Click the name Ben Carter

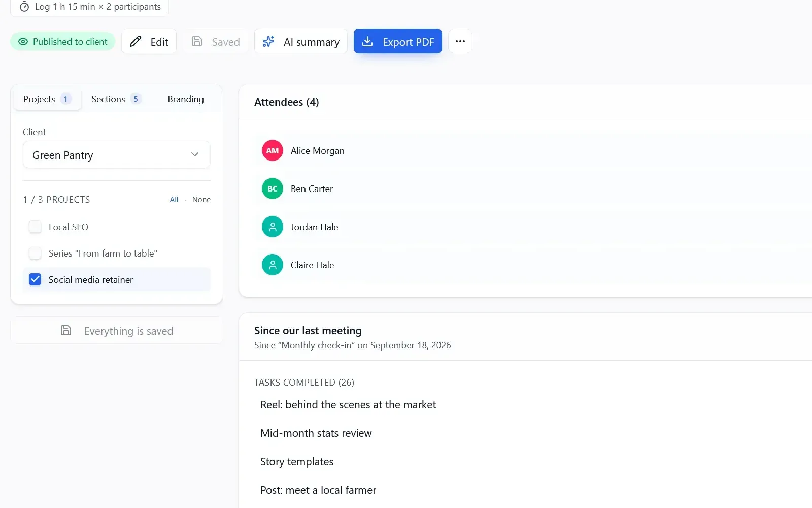[x=312, y=189]
